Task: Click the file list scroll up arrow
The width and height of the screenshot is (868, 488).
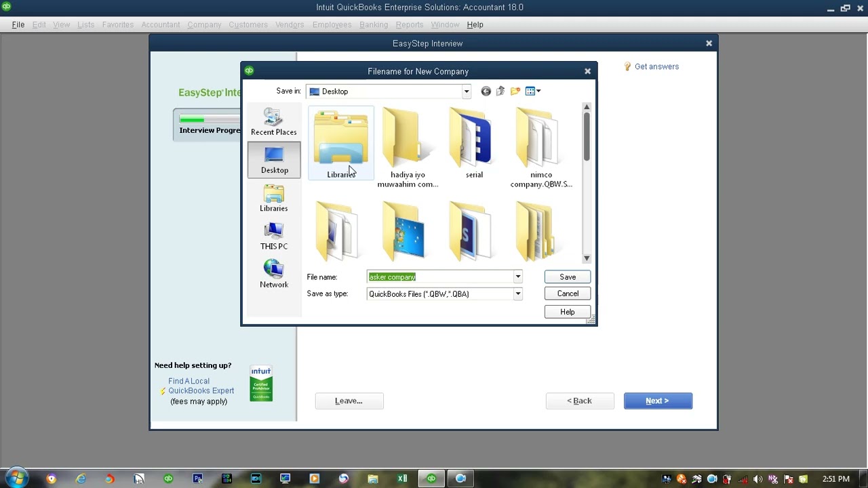Action: coord(587,107)
